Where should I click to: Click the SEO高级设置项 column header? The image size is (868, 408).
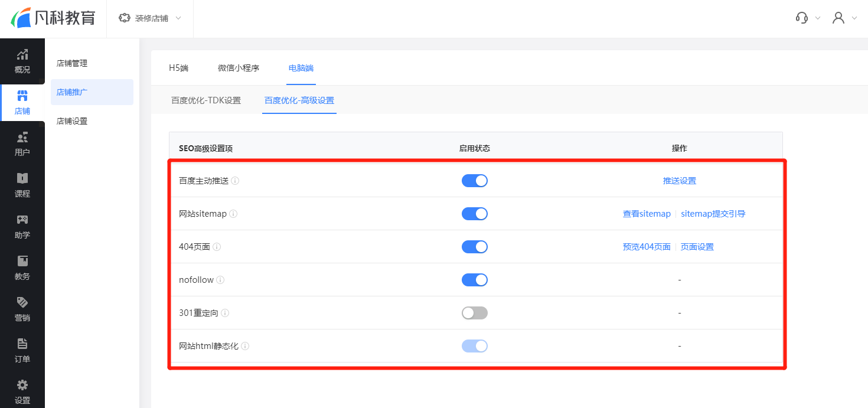206,149
